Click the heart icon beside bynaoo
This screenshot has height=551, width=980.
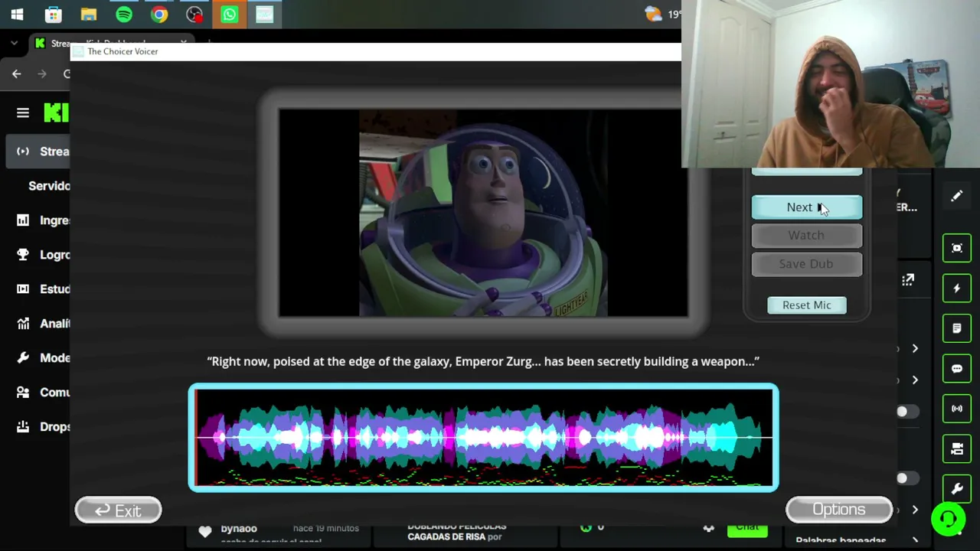[204, 532]
